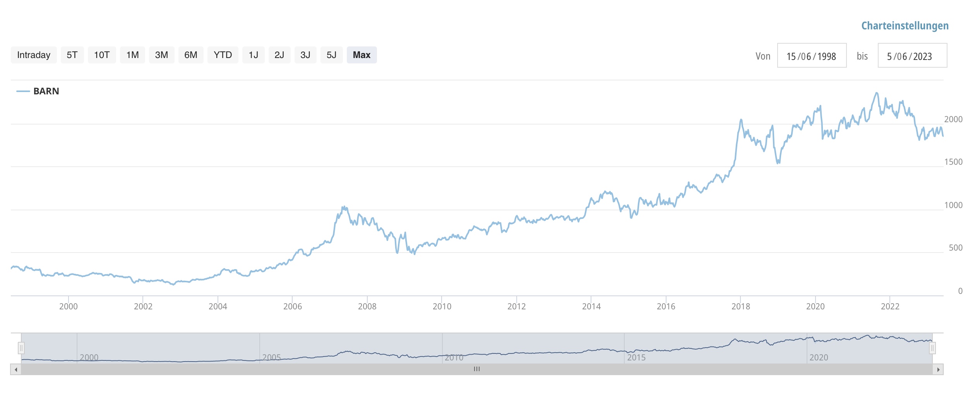Set chart period to 3M
The image size is (980, 396).
161,55
